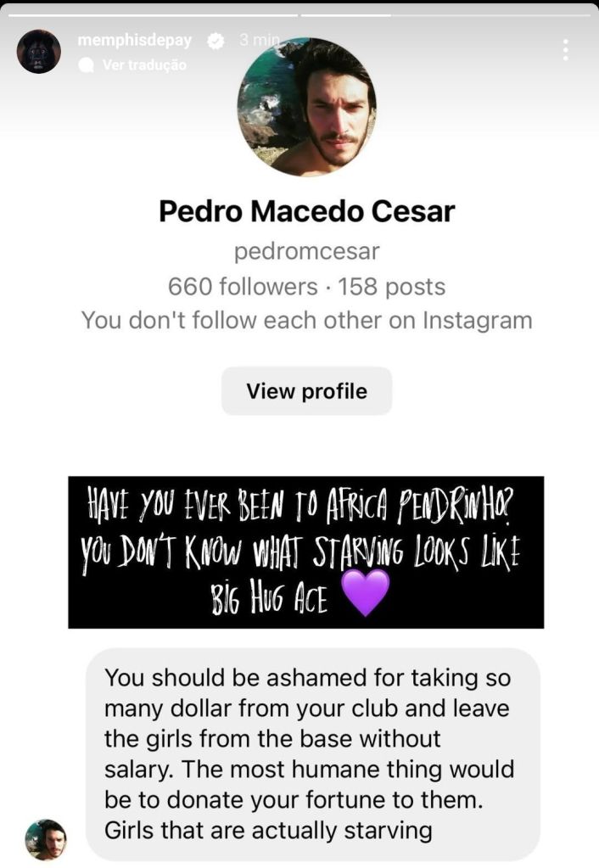Click the "3 min" story timestamp
599x868 pixels.
[x=258, y=41]
